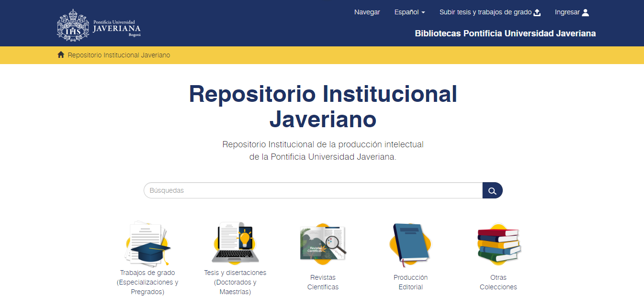Screen dimensions: 644x307
Task: Open Tesis y disertaciones (Doctorados y Maestrías) link
Action: (x=235, y=282)
